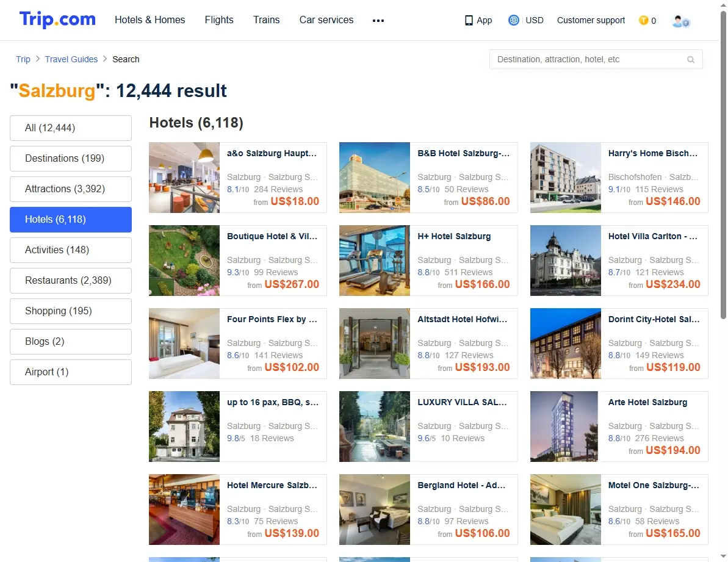Select the Airport (1) filter
This screenshot has width=728, height=562.
71,372
